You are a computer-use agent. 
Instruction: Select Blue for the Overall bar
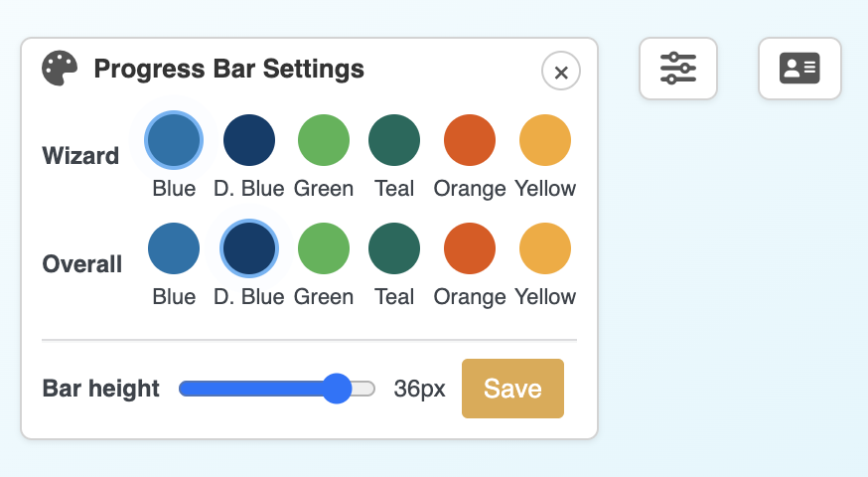pyautogui.click(x=174, y=248)
